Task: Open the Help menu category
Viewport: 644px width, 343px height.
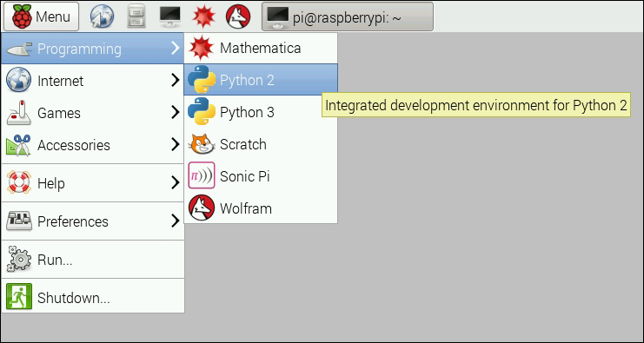Action: (93, 182)
